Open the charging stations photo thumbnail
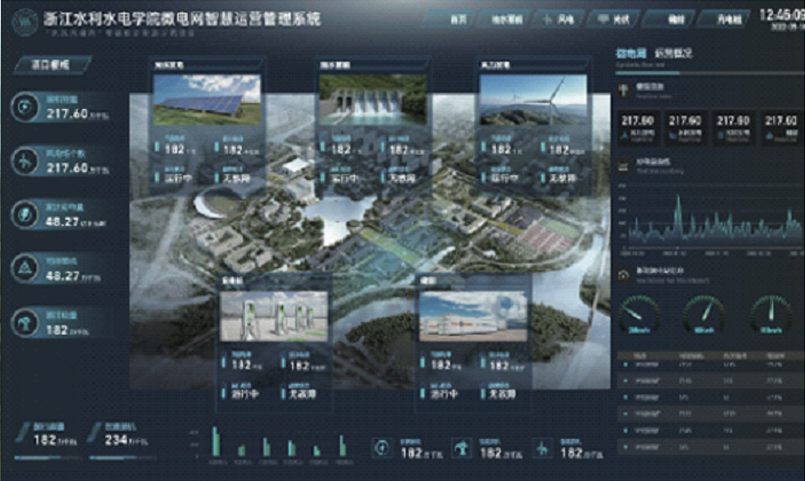 click(x=274, y=316)
